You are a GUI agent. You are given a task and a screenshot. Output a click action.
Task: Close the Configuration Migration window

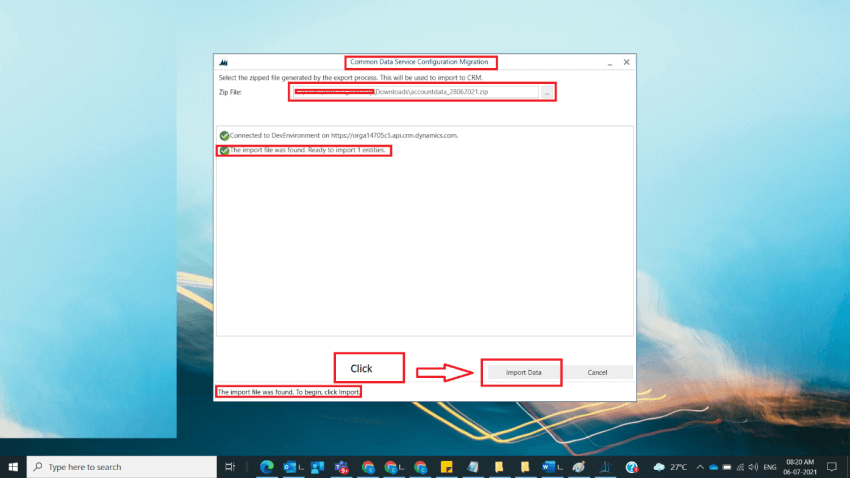point(626,62)
